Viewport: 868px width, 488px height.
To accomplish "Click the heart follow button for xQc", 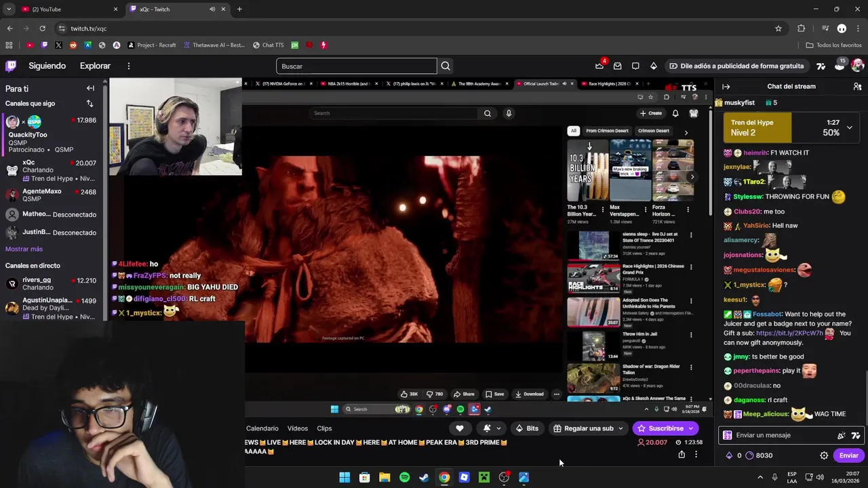I will (459, 428).
